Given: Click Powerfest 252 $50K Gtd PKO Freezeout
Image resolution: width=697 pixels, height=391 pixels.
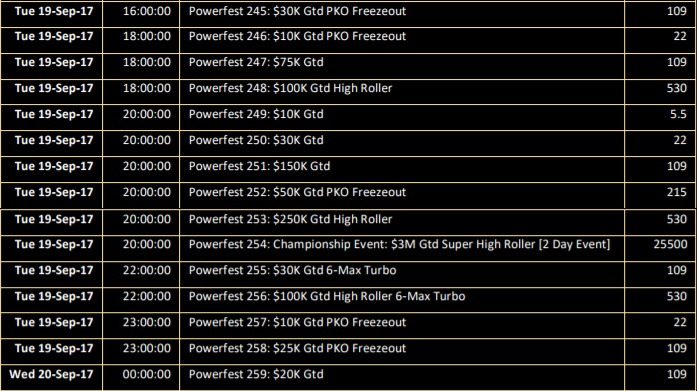Looking at the screenshot, I should click(297, 192).
